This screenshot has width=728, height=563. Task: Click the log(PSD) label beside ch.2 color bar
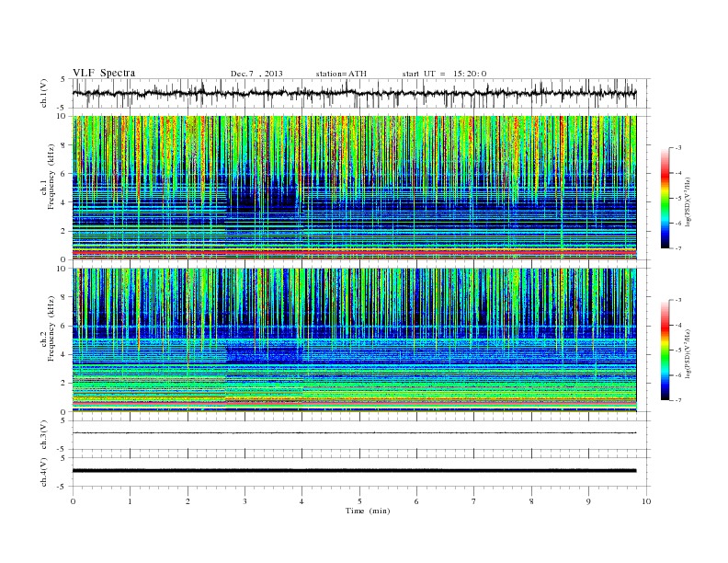[x=688, y=354]
